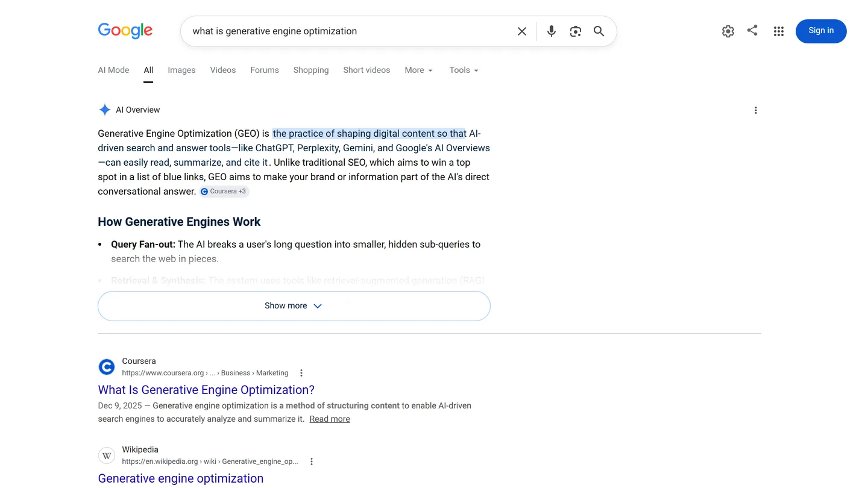Click the search query input field
Viewport: 868px width, 488px height.
[x=350, y=31]
